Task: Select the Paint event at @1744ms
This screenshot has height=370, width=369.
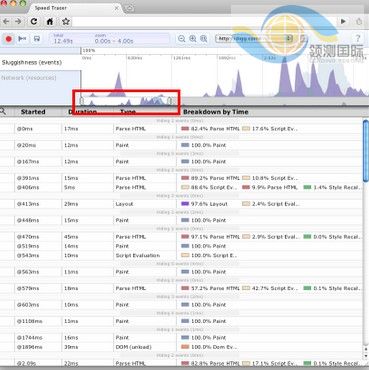Action: pos(182,338)
